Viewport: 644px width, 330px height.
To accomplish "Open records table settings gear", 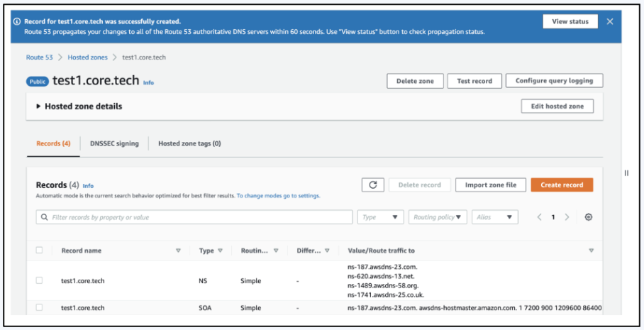I will click(x=589, y=217).
